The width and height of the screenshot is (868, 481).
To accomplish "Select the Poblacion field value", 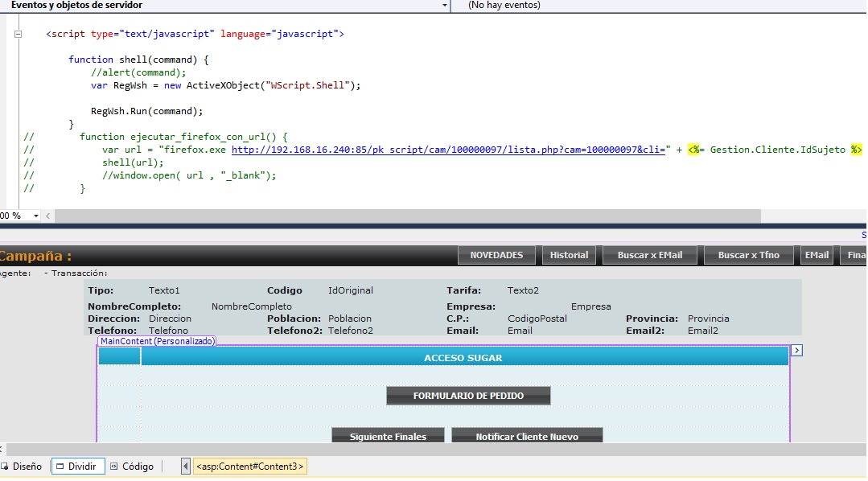I will tap(349, 319).
